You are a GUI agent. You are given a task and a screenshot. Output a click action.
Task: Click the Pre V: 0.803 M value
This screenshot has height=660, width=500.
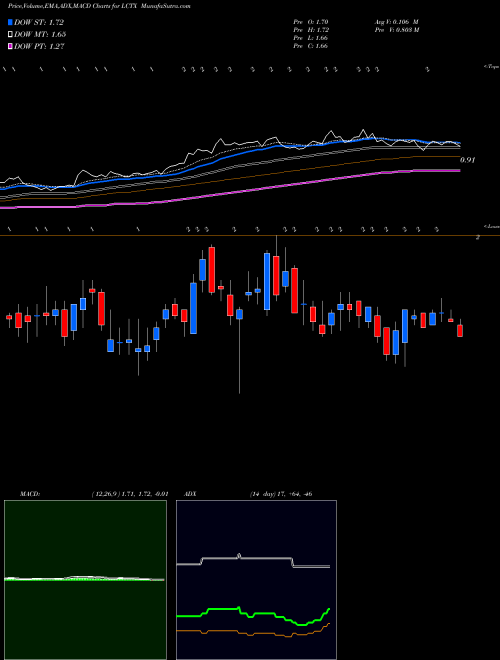[396, 30]
